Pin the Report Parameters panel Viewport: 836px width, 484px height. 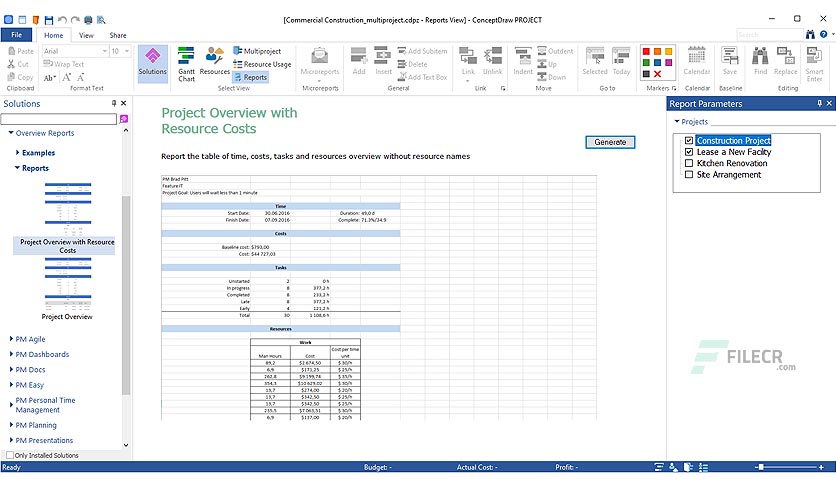click(x=819, y=103)
